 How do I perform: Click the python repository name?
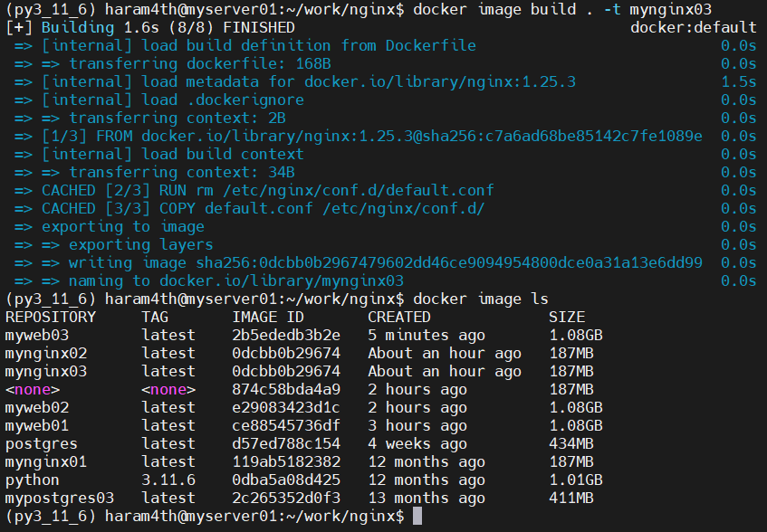tap(33, 480)
